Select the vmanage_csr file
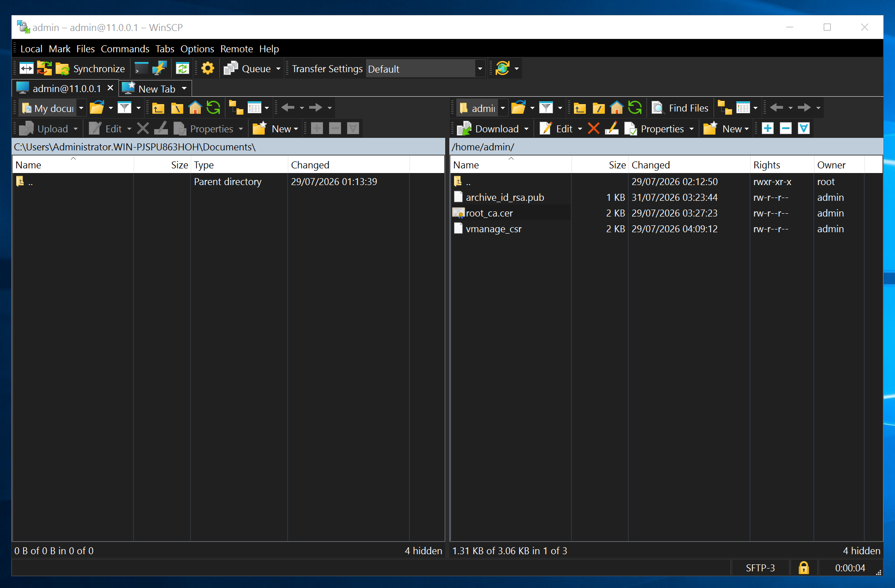Screen dimensions: 895x588 494,229
